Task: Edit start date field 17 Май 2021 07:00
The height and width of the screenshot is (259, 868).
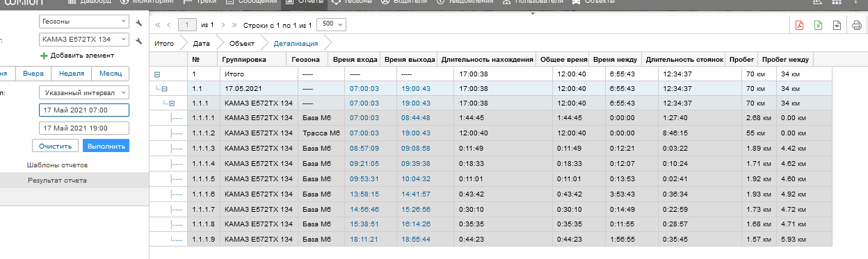Action: [x=84, y=110]
